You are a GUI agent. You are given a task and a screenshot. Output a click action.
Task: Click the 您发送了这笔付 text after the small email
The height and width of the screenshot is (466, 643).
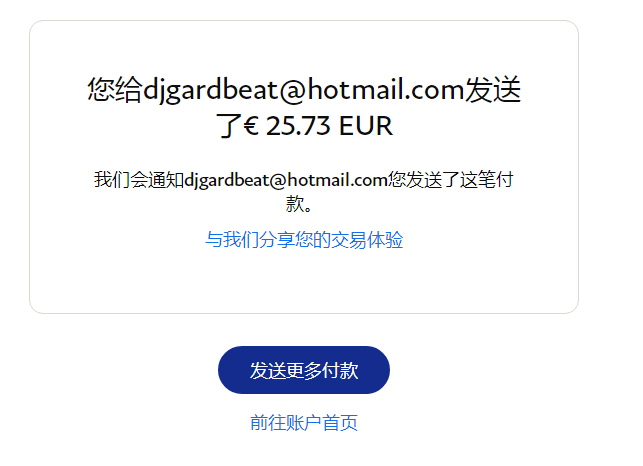[x=451, y=180]
